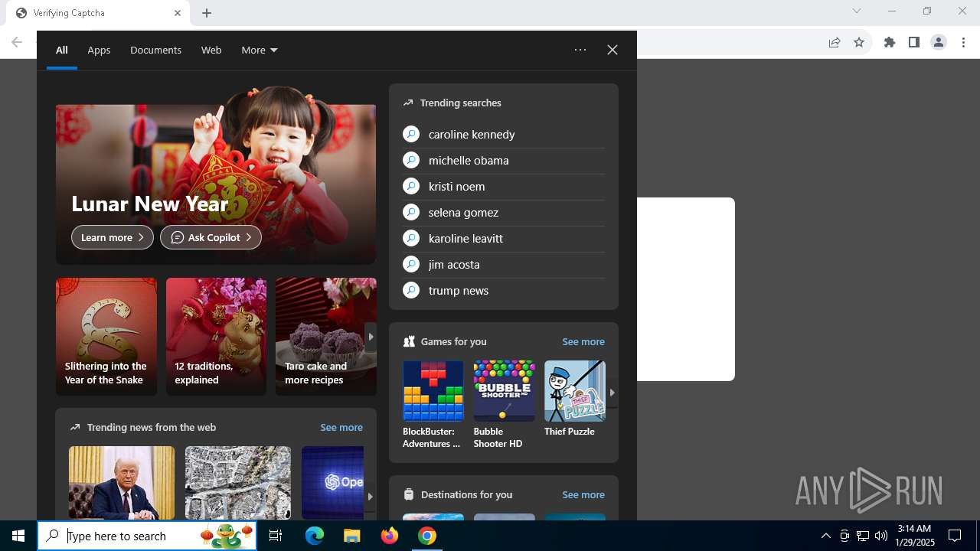The height and width of the screenshot is (551, 980).
Task: Search for caroline kennedy trending result
Action: (504, 135)
